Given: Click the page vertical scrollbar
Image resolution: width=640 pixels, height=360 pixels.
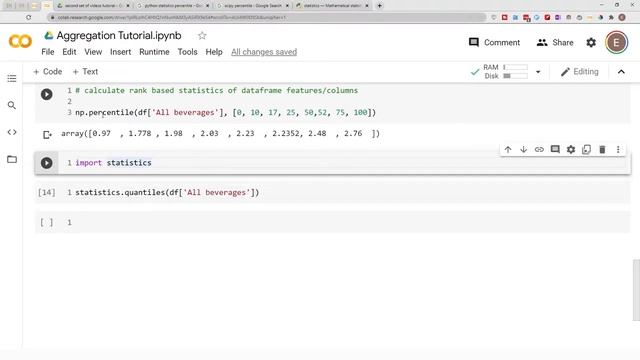Looking at the screenshot, I should (636, 289).
